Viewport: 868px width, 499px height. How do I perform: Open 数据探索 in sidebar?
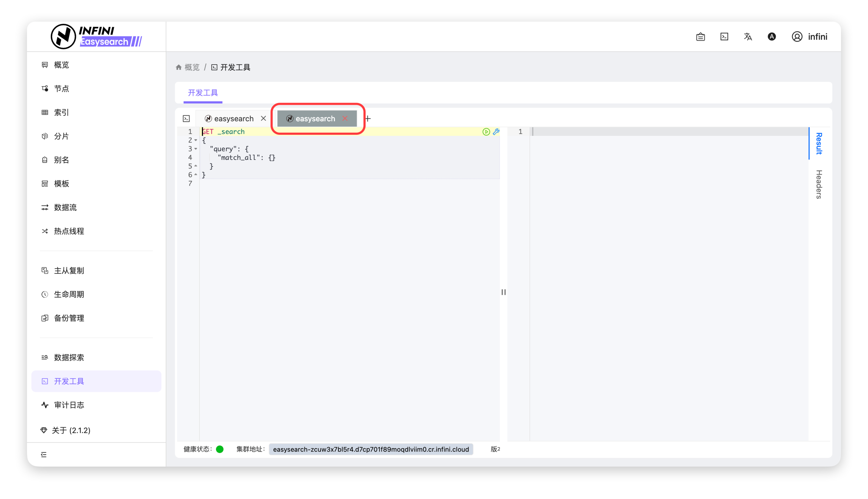[x=69, y=358]
